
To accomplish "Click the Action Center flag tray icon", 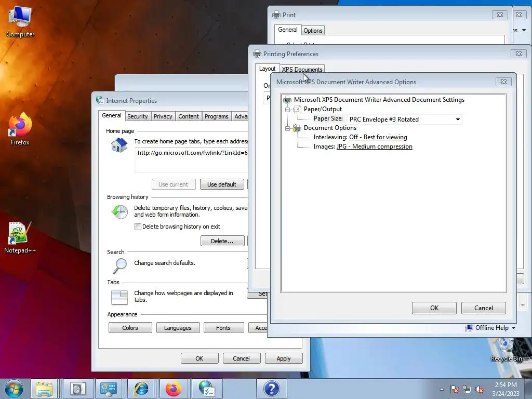I will point(455,389).
